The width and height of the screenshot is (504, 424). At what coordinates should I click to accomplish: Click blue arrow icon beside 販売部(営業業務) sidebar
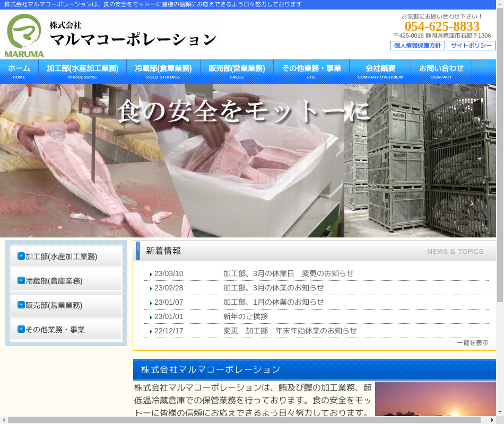21,305
